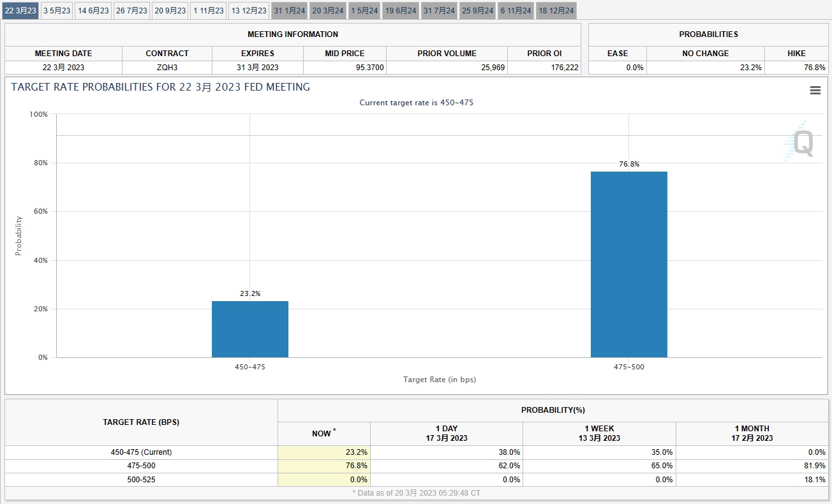
Task: Go to the 20 9月23 meeting tab
Action: 170,11
